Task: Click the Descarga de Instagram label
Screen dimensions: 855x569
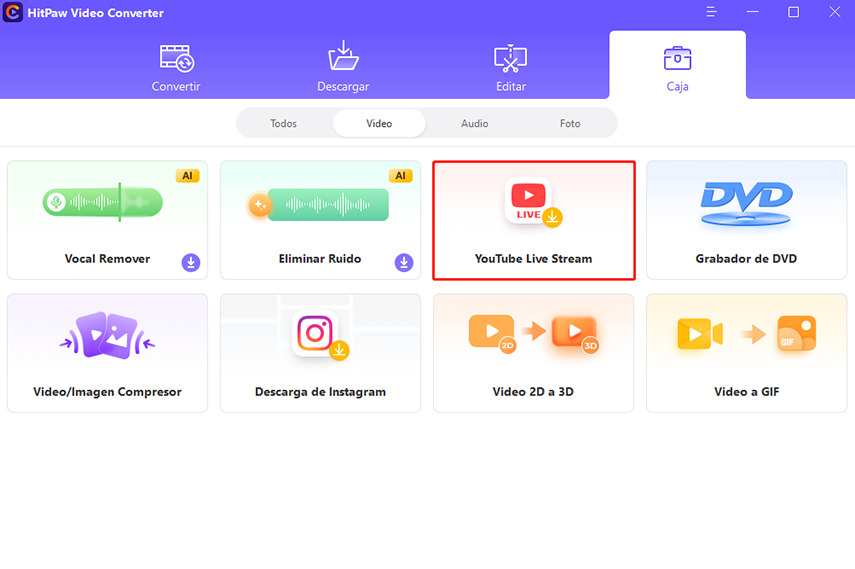Action: 320,392
